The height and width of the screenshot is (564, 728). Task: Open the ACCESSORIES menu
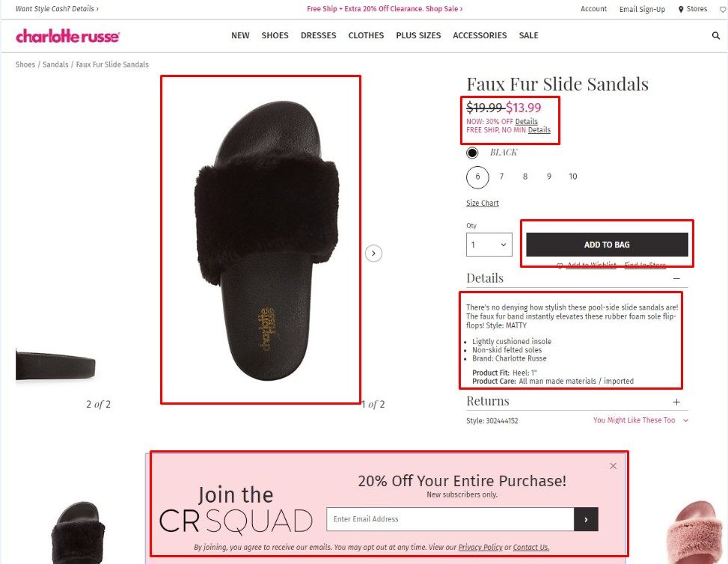[480, 36]
